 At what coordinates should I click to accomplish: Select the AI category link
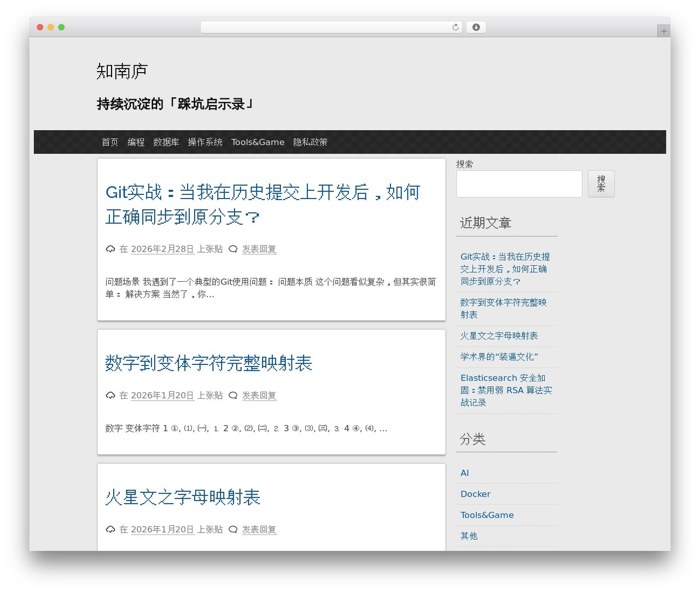coord(465,473)
